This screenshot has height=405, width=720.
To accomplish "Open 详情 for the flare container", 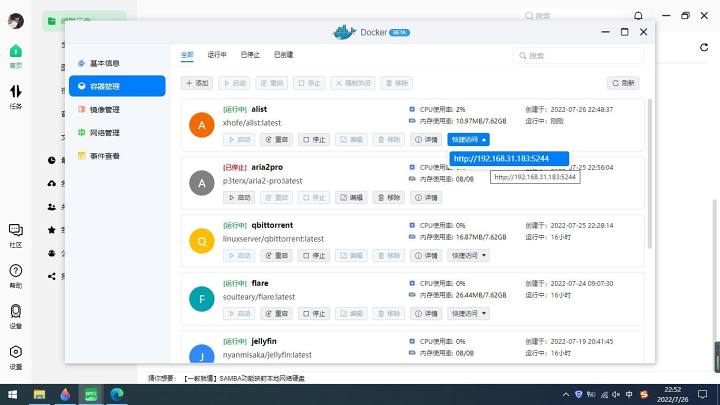I will click(426, 314).
